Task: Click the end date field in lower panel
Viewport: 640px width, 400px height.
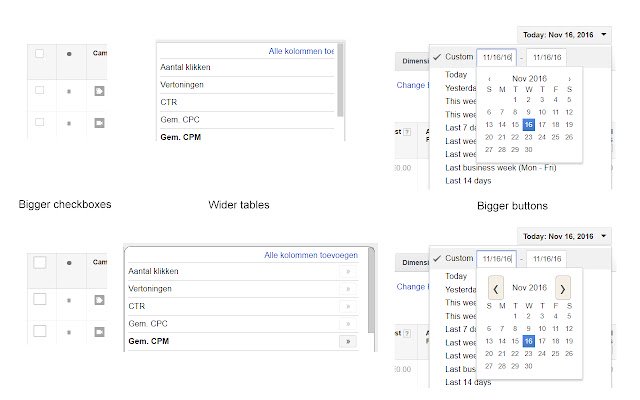Action: 547,259
